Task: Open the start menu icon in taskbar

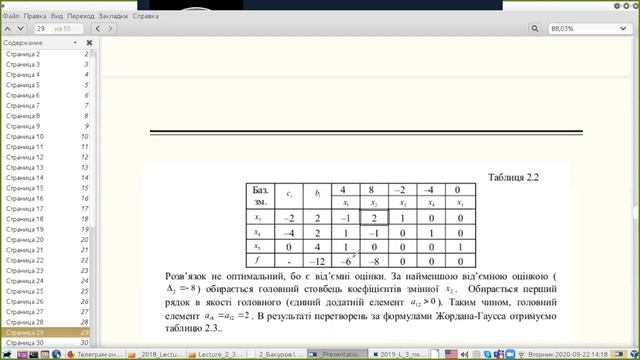Action: (x=7, y=354)
